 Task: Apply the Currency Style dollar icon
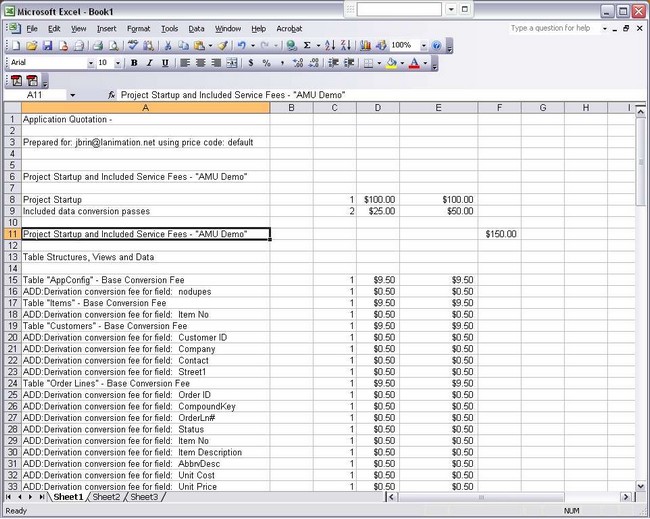click(x=250, y=63)
